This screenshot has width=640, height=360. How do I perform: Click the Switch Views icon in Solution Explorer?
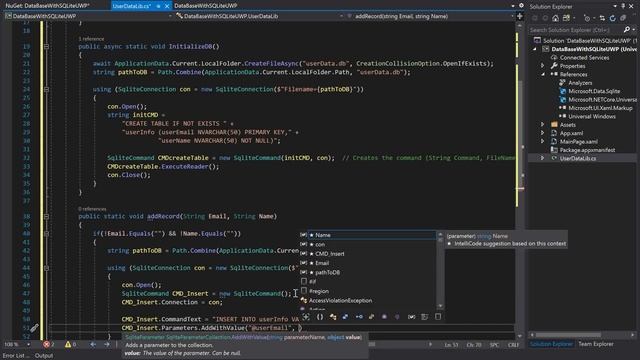tap(567, 18)
